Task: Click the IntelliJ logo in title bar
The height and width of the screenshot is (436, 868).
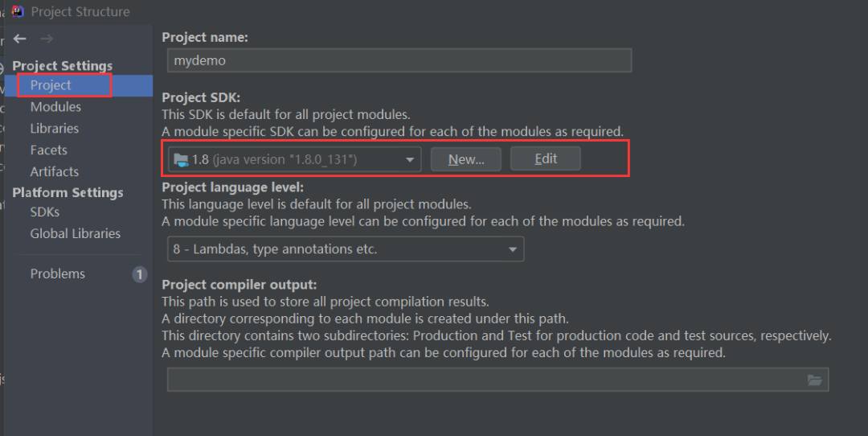Action: (18, 11)
